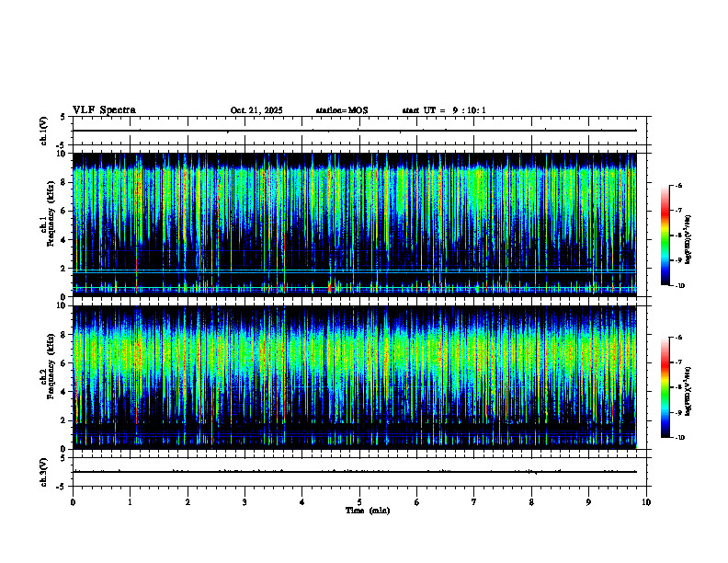Click the "6" time axis tick label
728x563 pixels.
point(417,502)
